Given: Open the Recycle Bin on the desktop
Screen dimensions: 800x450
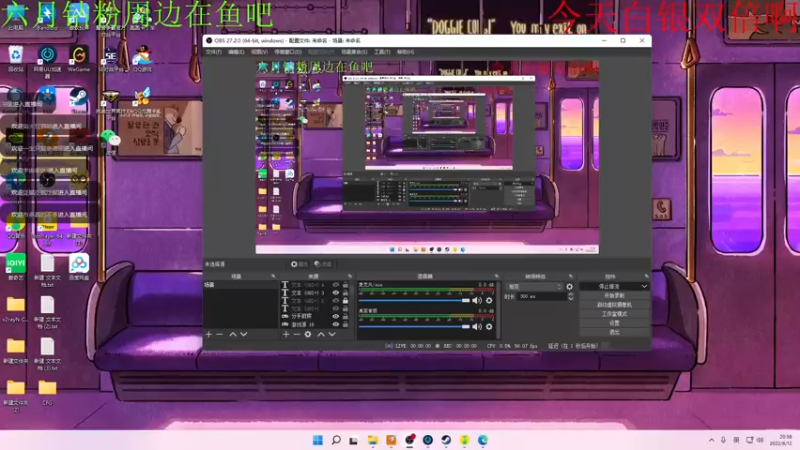Looking at the screenshot, I should pyautogui.click(x=15, y=59).
